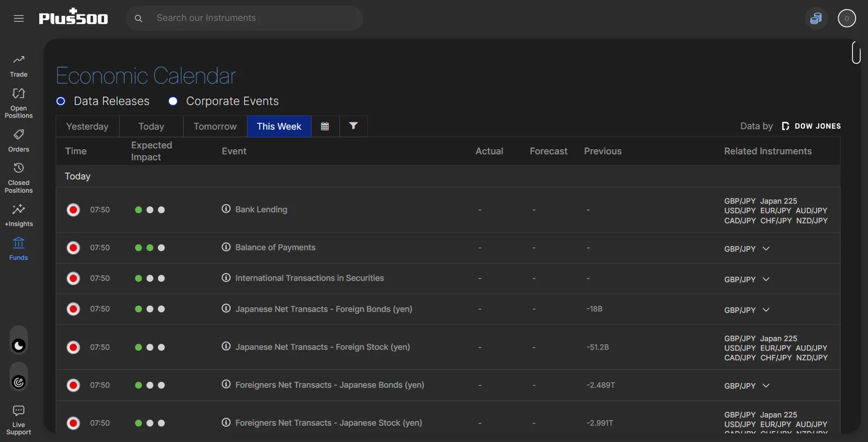
Task: Open Funds in sidebar
Action: click(x=18, y=249)
